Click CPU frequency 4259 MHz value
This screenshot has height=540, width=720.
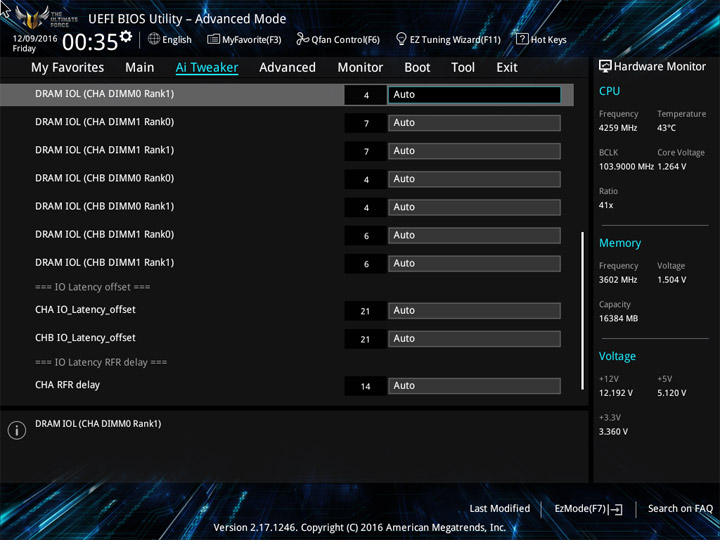pyautogui.click(x=618, y=128)
